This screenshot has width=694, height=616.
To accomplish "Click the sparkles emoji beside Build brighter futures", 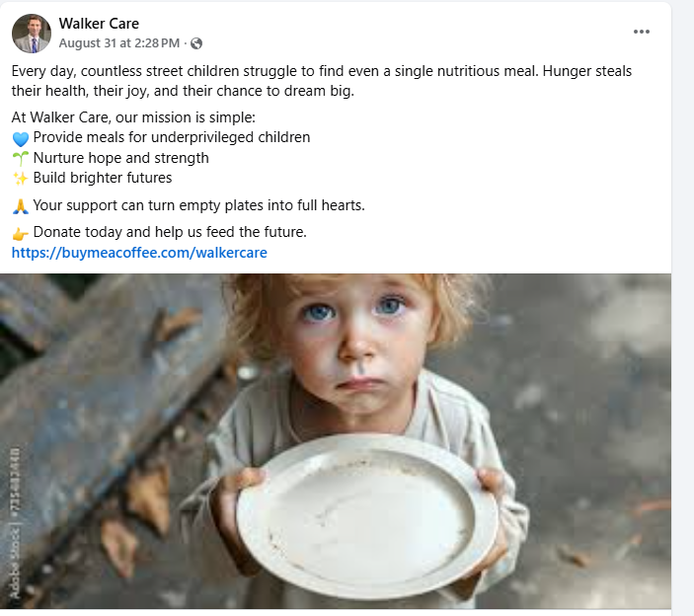I will point(21,179).
